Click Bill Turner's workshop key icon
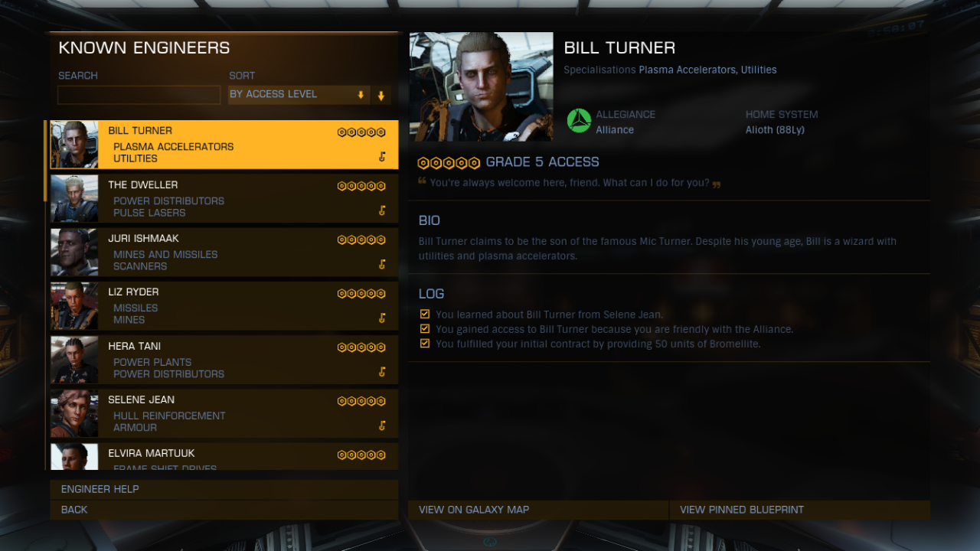 pyautogui.click(x=382, y=157)
